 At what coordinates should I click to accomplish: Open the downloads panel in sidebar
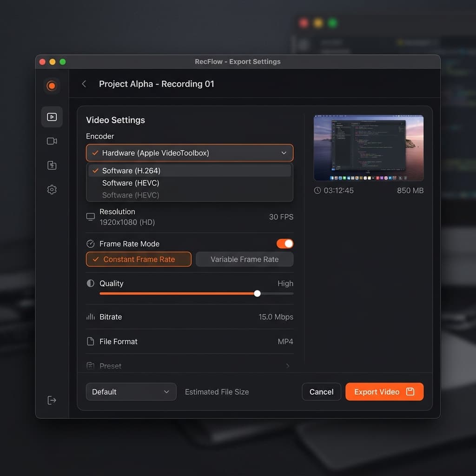(x=52, y=165)
